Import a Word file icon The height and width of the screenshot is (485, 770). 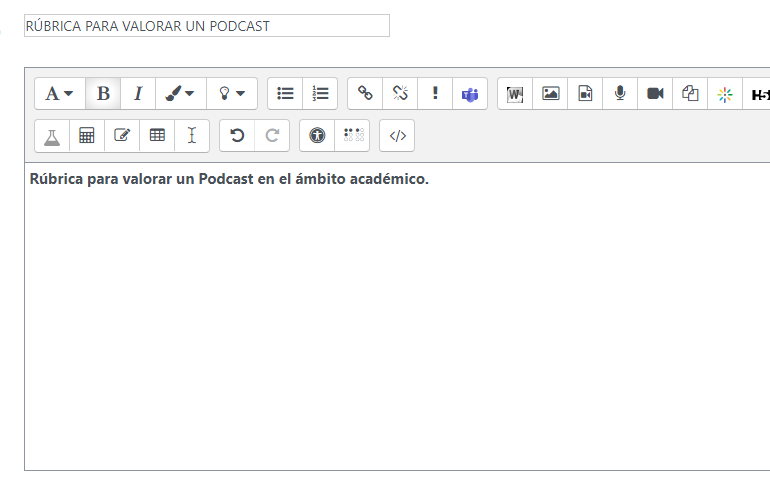tap(515, 93)
